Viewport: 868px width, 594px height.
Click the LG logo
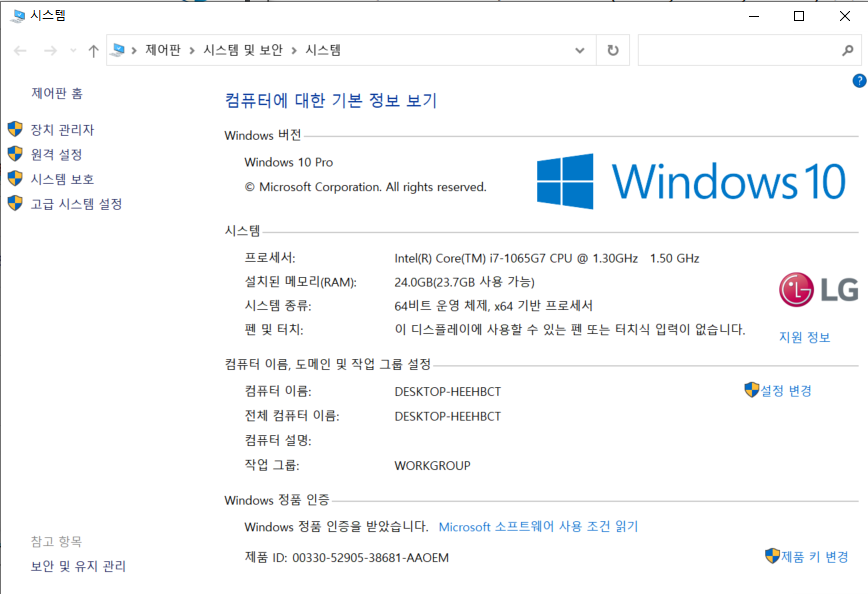click(x=819, y=290)
